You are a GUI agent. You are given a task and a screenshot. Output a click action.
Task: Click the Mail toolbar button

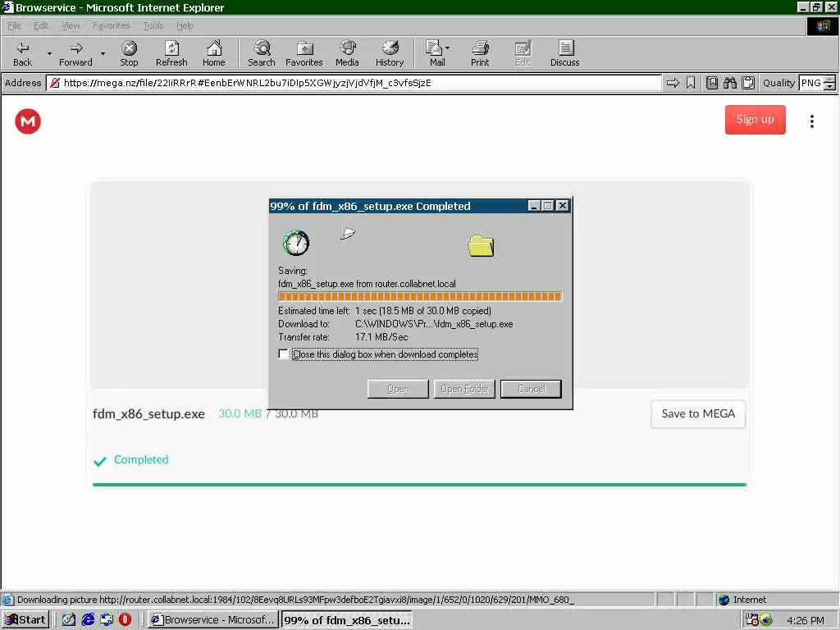[x=436, y=53]
